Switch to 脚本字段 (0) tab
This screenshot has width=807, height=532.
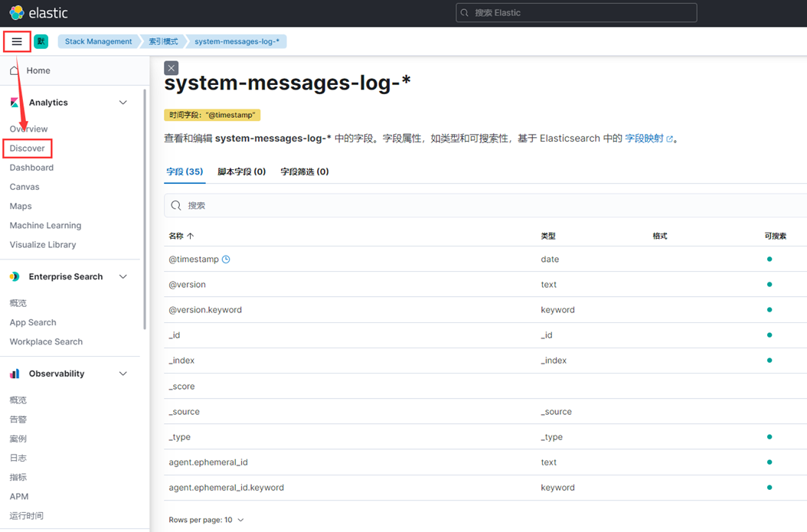coord(241,171)
